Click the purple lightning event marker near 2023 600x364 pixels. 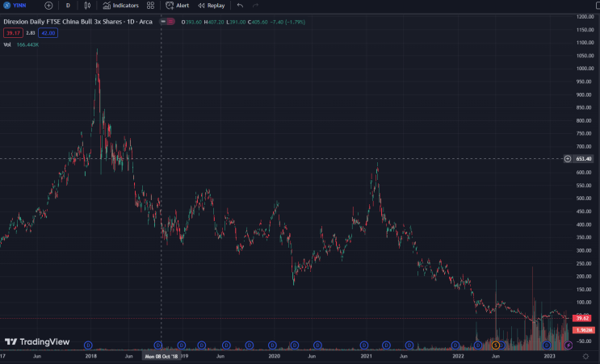pyautogui.click(x=569, y=345)
